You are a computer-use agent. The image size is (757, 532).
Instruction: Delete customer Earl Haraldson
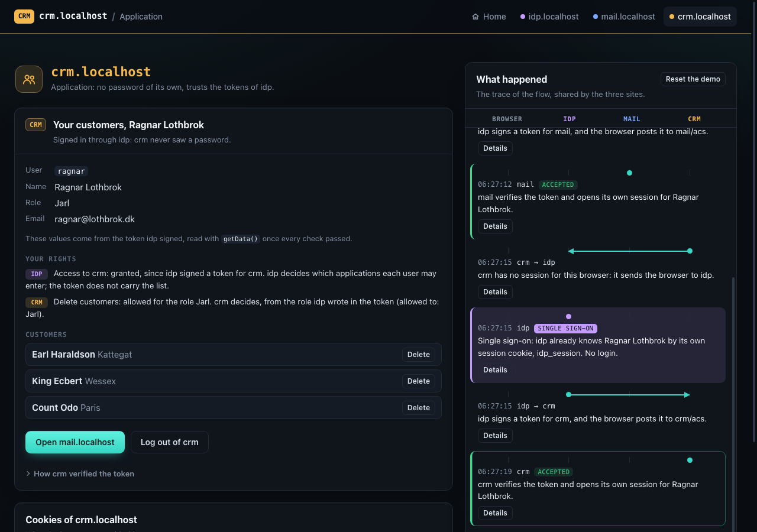(x=419, y=355)
